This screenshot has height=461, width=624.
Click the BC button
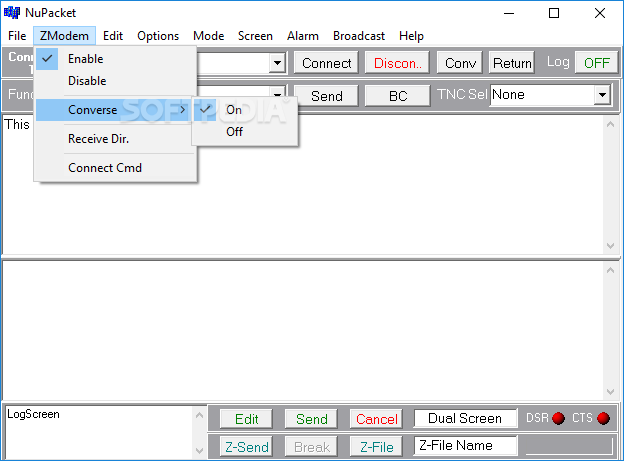[398, 96]
